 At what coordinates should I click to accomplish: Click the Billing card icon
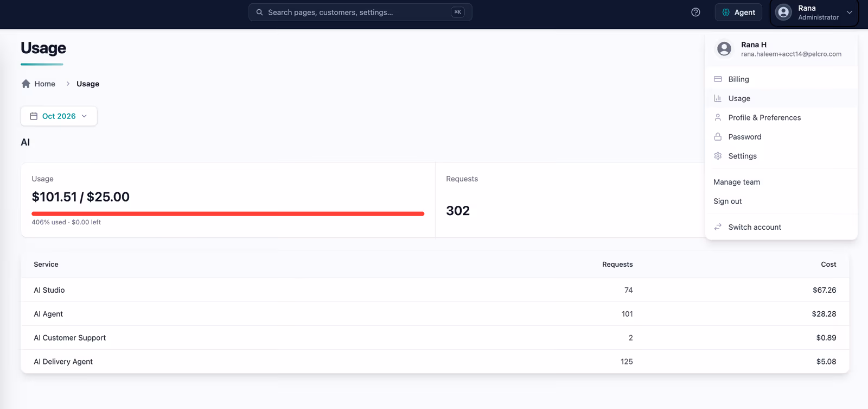point(718,79)
